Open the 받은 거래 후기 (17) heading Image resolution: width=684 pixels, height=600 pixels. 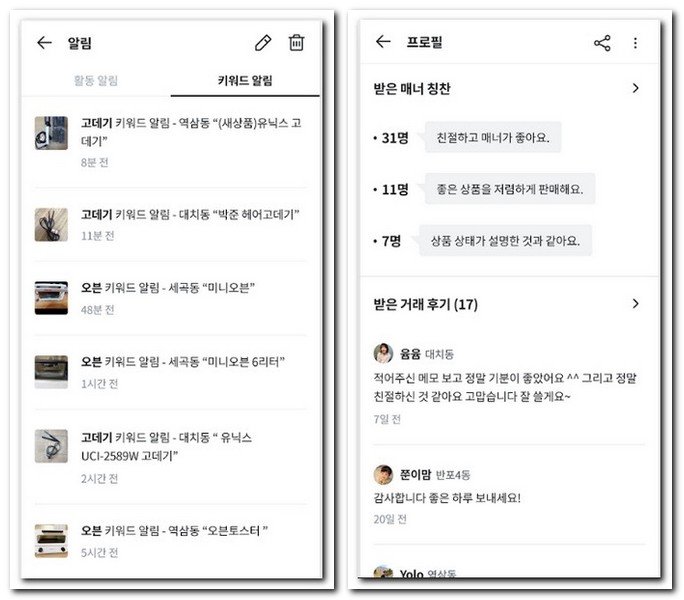click(x=425, y=304)
